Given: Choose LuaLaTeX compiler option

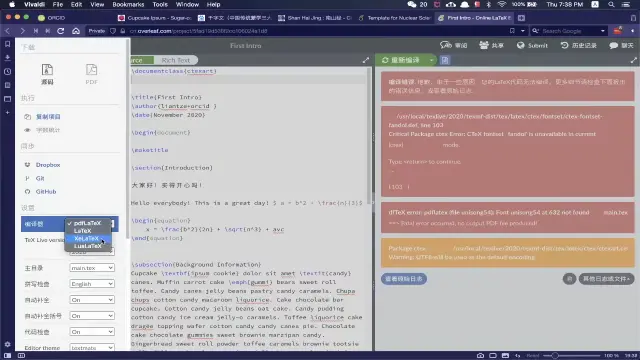Looking at the screenshot, I should click(87, 246).
